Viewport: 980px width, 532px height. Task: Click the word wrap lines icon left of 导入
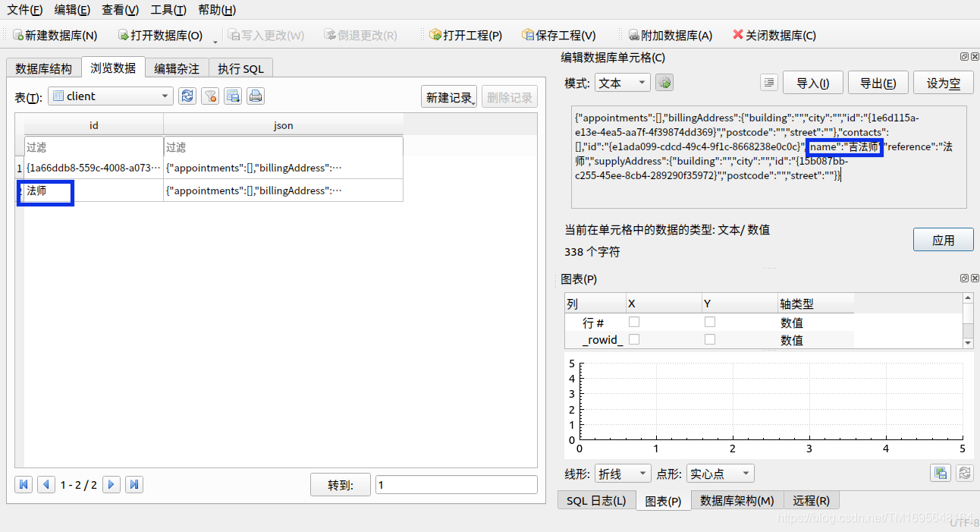click(x=770, y=83)
